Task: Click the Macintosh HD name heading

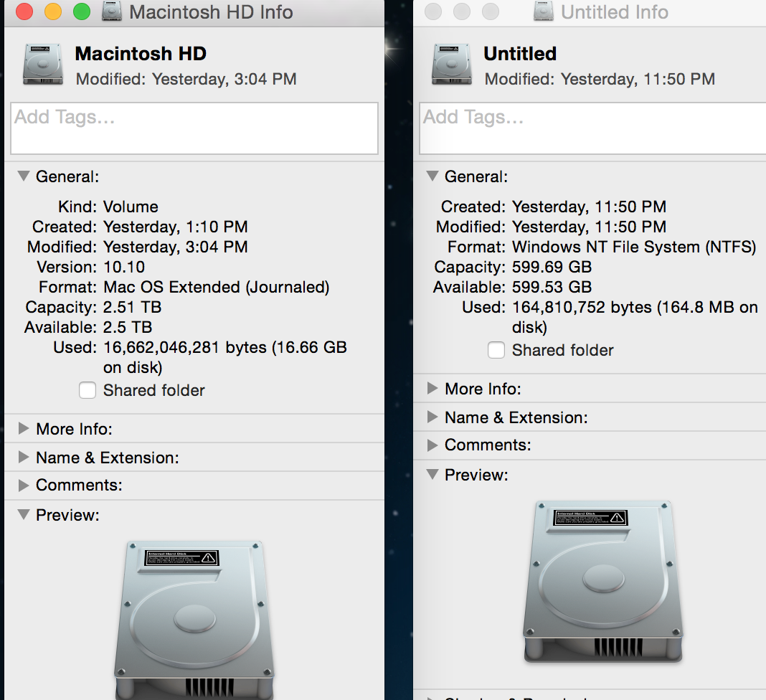Action: point(141,54)
